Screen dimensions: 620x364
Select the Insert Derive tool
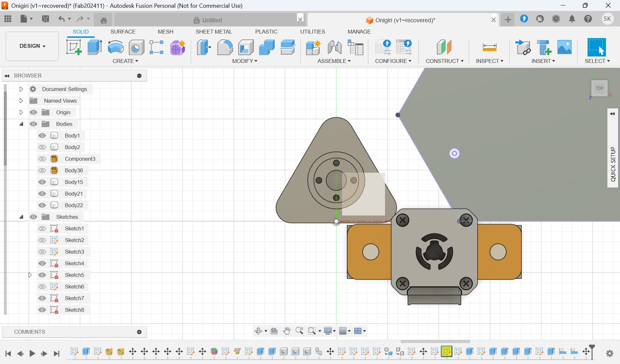(x=523, y=47)
